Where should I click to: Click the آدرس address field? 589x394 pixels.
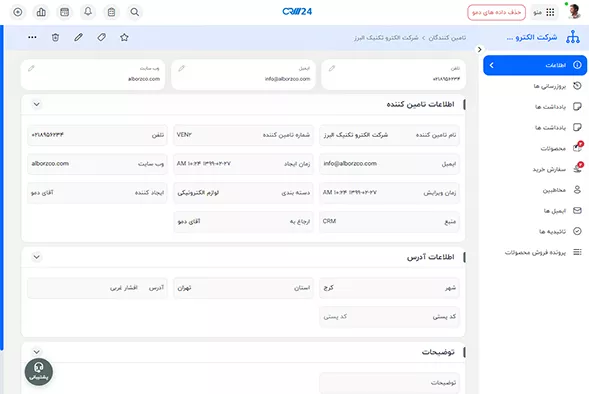[97, 288]
